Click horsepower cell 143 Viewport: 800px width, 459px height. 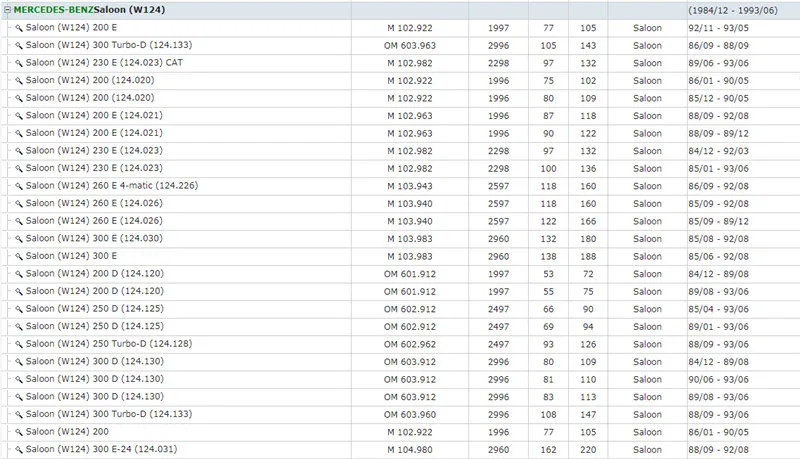[588, 46]
